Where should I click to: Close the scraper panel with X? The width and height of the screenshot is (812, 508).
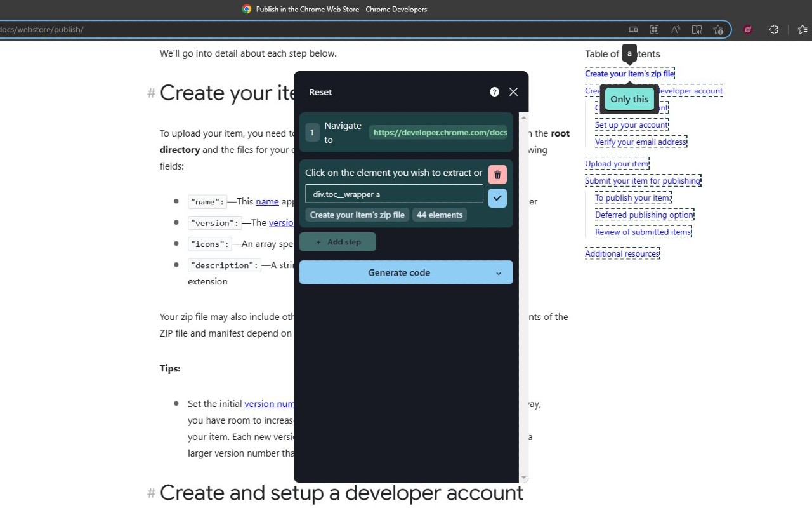(x=513, y=91)
